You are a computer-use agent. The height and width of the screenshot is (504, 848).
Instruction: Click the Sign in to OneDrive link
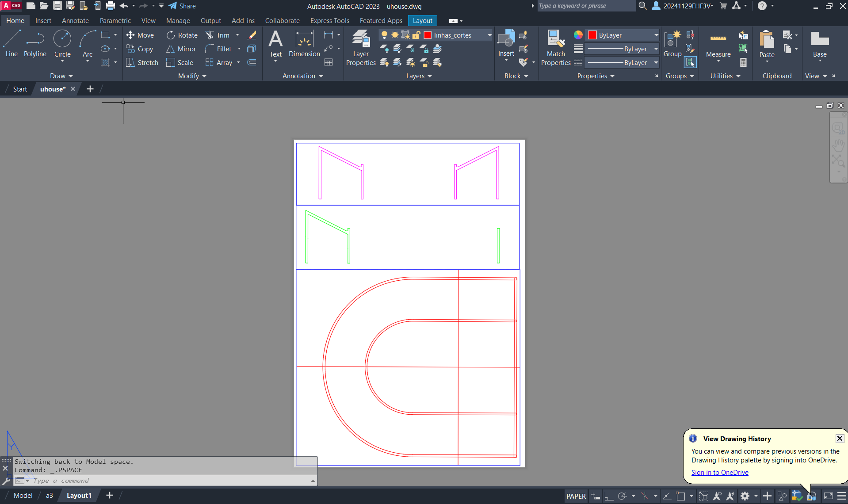click(x=720, y=473)
